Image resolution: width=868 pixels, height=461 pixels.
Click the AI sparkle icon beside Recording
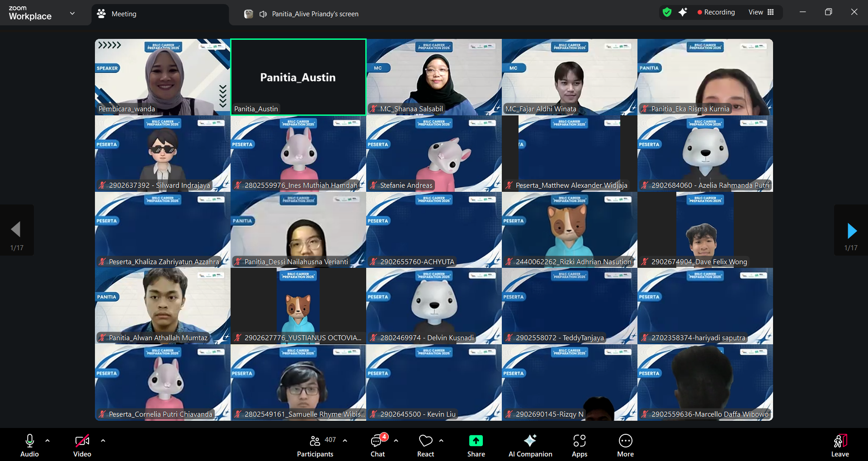pos(683,12)
